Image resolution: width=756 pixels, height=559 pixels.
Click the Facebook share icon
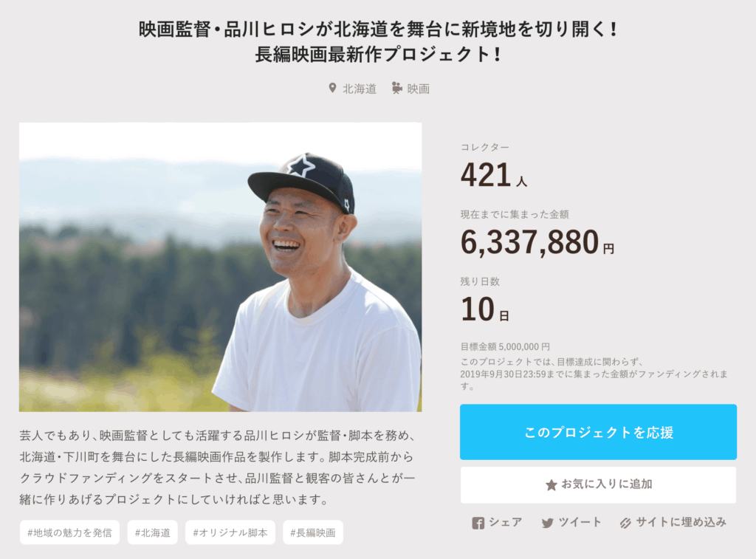(x=478, y=524)
